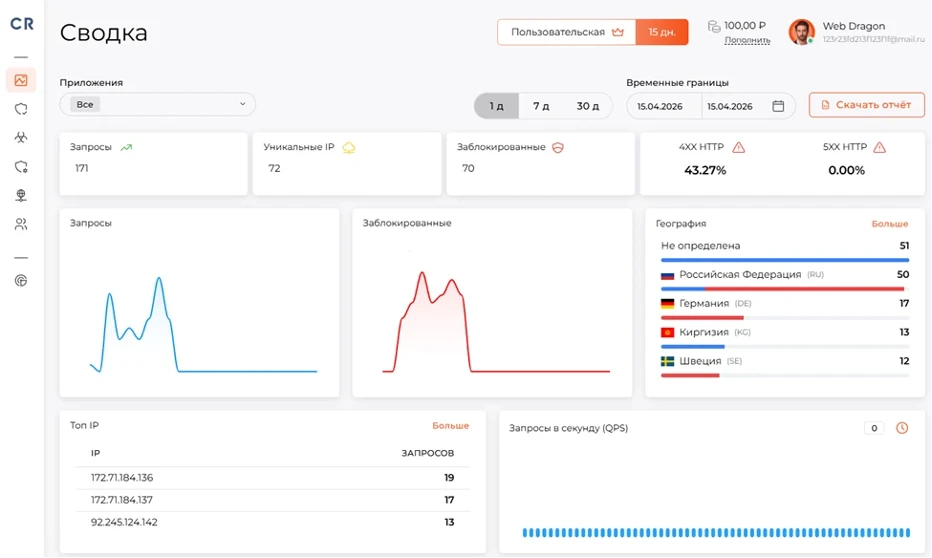Expand the Топ IP list via Больше

point(451,425)
